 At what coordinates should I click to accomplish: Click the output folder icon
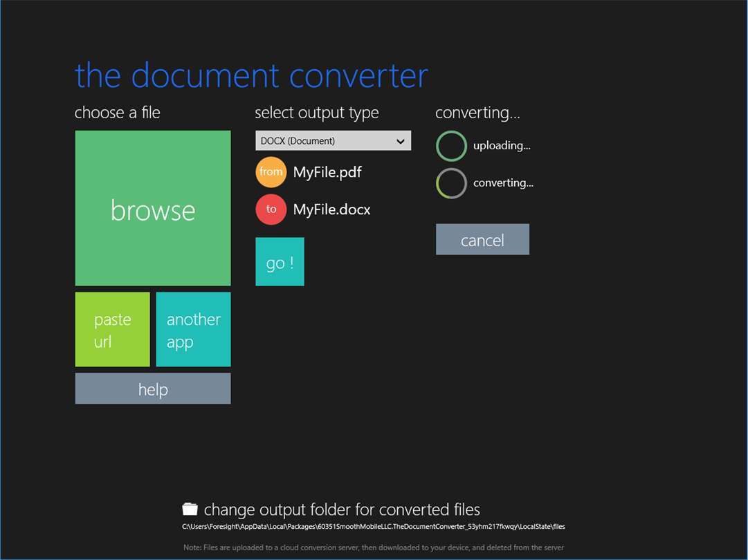pyautogui.click(x=190, y=509)
